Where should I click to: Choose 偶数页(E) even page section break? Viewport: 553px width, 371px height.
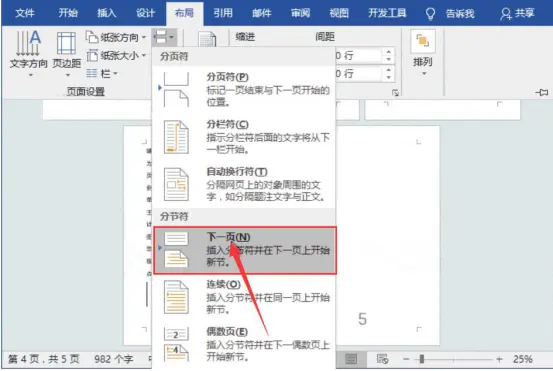pos(244,344)
